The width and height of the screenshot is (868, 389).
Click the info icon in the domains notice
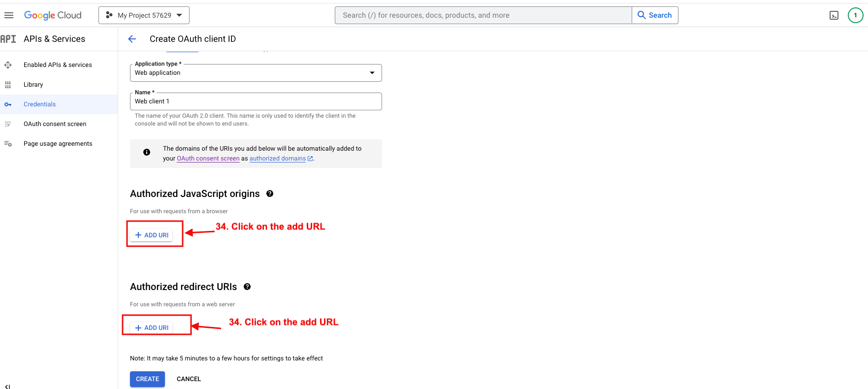(x=147, y=152)
